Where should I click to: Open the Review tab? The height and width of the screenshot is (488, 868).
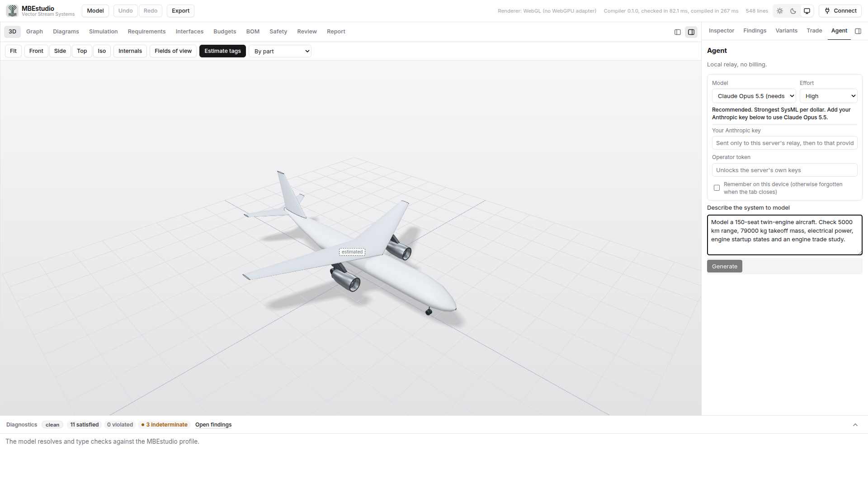coord(307,32)
